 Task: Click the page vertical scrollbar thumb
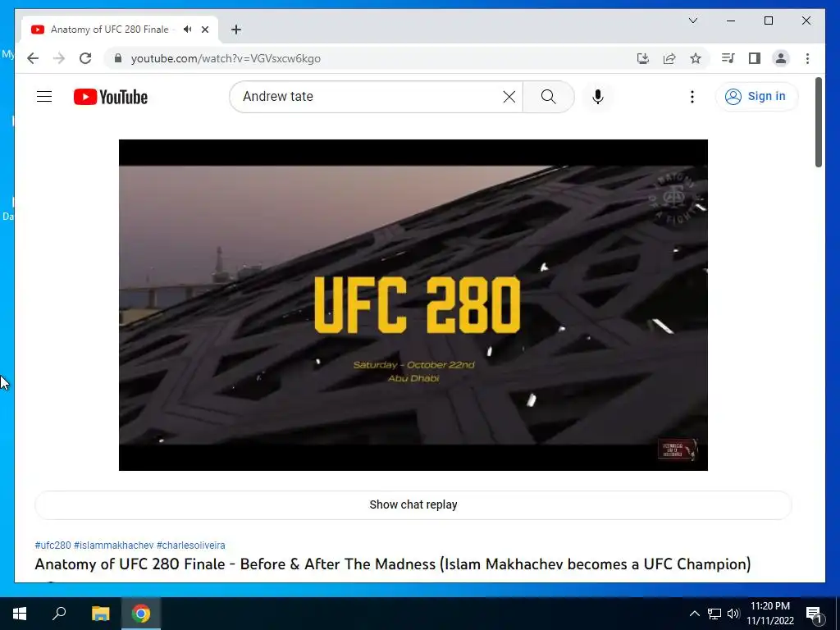(818, 122)
